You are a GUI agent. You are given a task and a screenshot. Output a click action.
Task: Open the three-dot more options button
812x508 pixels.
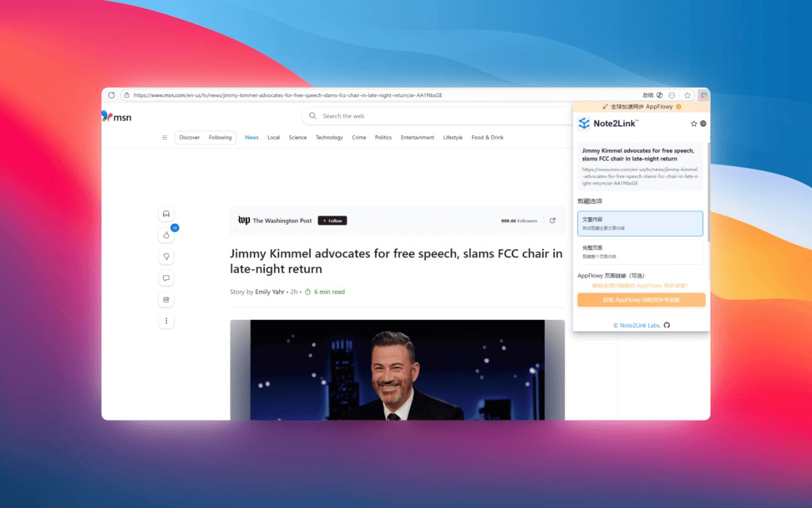tap(166, 321)
